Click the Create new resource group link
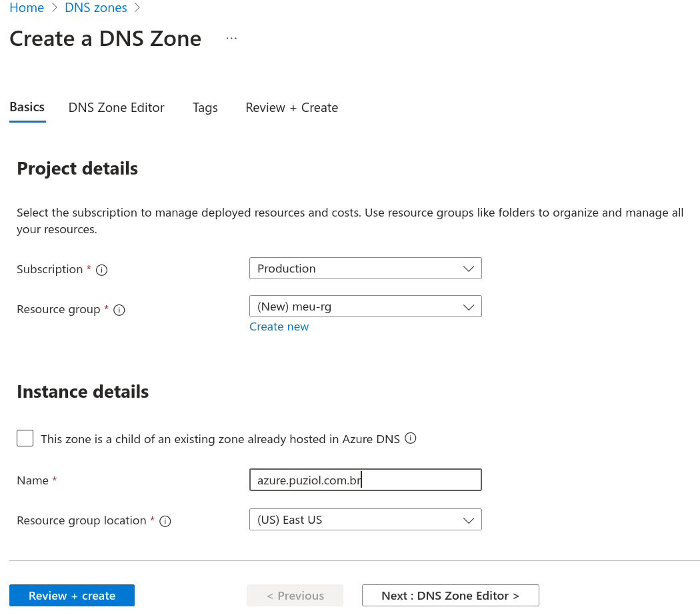This screenshot has width=700, height=615. click(279, 326)
